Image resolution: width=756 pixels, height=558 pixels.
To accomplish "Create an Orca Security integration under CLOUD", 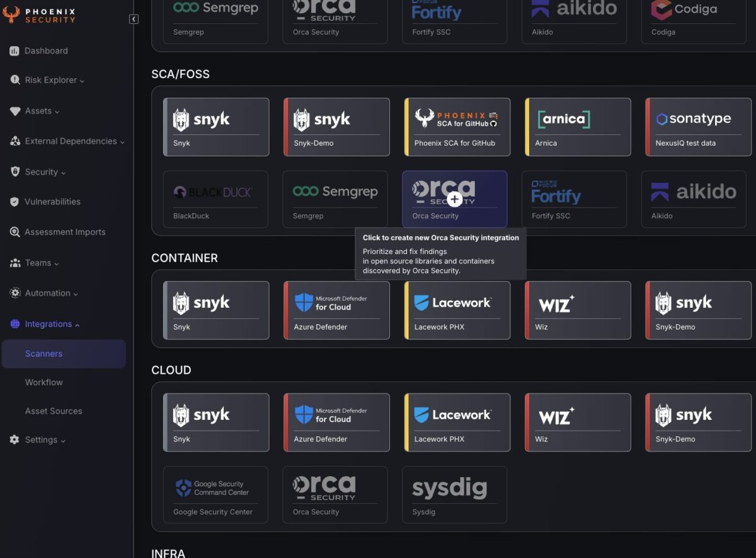I will 335,495.
